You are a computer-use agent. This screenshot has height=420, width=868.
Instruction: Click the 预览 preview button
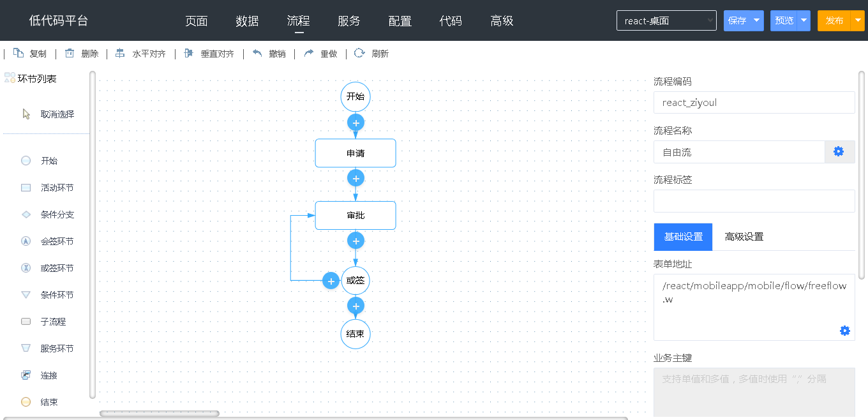(784, 20)
